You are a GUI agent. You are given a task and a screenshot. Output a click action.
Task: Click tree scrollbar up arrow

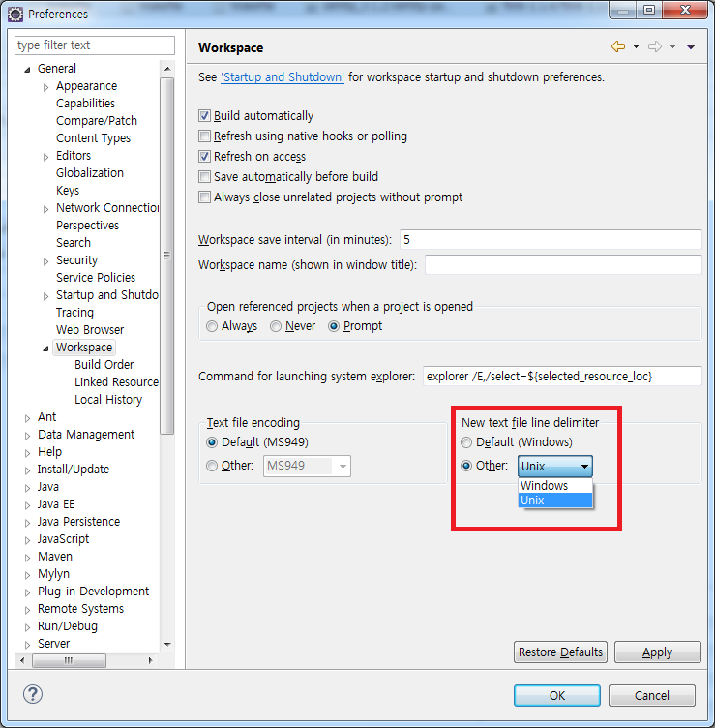click(167, 69)
